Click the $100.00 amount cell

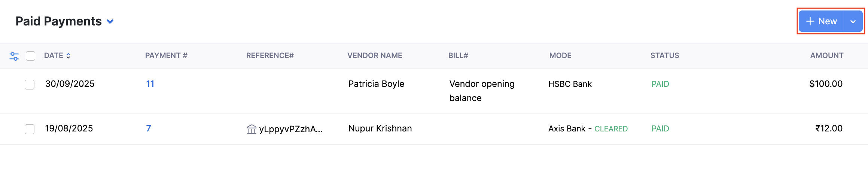point(826,84)
